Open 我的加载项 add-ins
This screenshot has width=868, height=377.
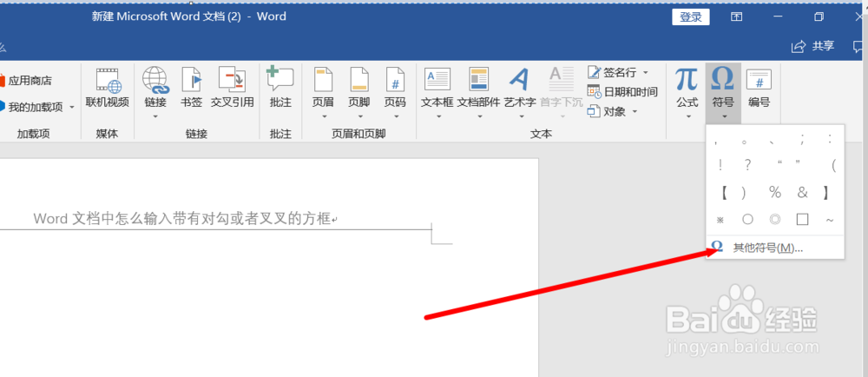click(x=32, y=107)
